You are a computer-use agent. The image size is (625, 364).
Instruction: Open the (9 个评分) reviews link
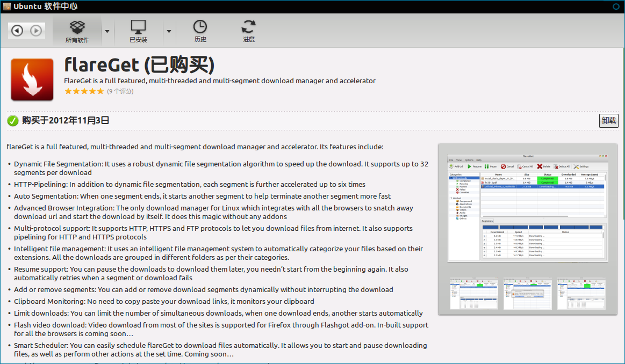(120, 91)
